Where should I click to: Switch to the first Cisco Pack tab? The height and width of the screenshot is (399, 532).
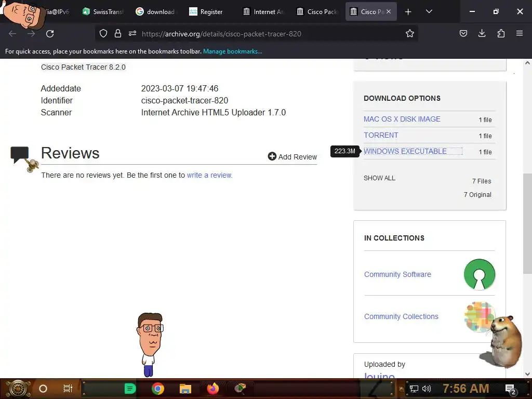317,11
